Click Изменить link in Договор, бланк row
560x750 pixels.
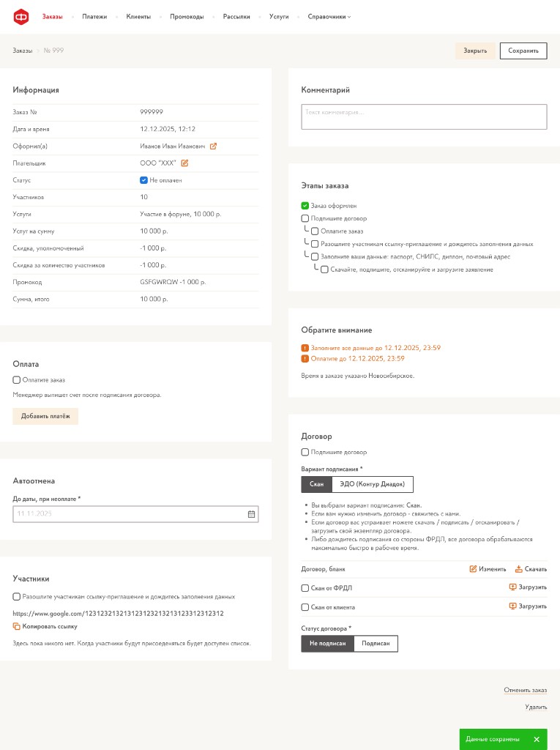tap(492, 569)
